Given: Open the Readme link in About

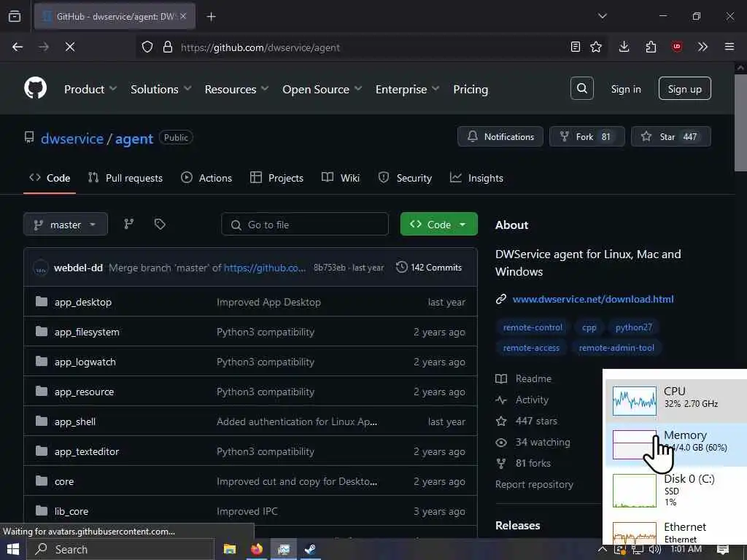Looking at the screenshot, I should point(524,378).
